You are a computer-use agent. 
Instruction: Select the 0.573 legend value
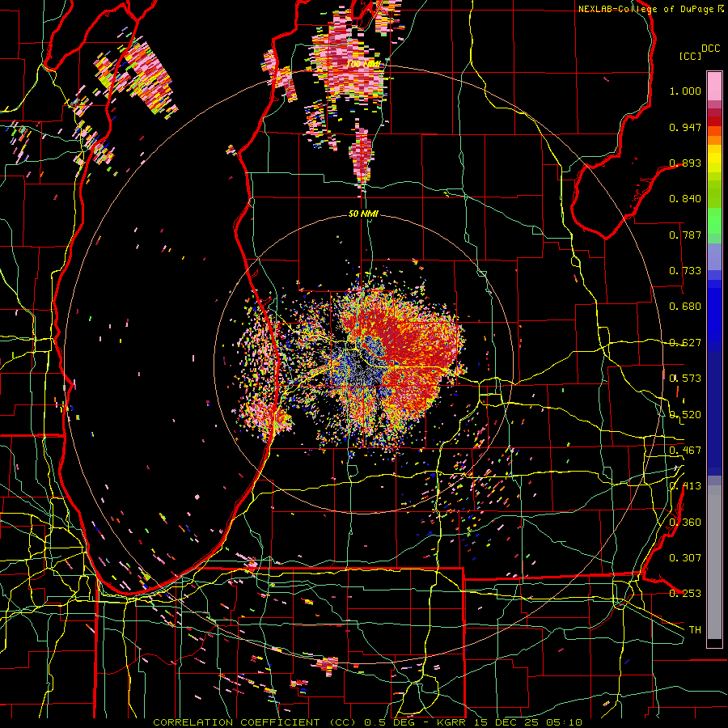pos(685,379)
